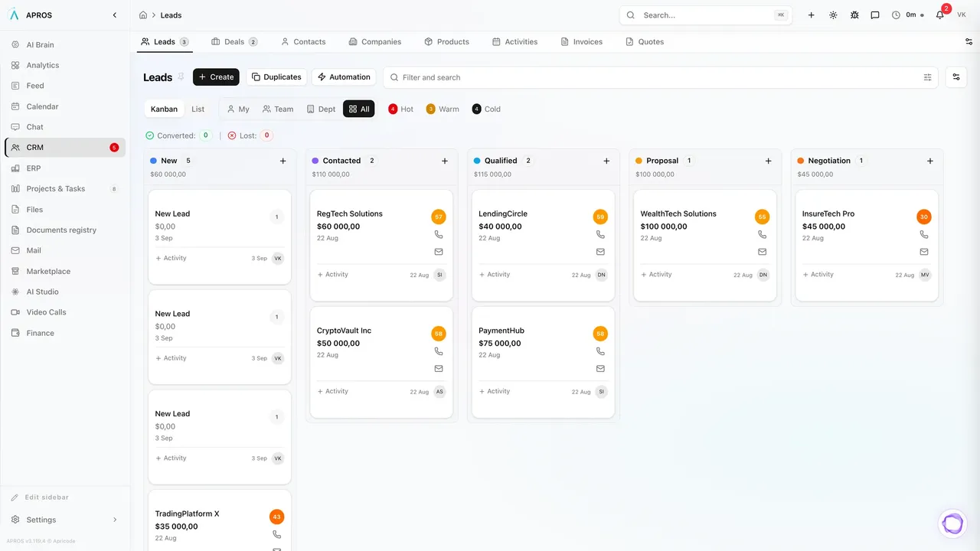Email WealthTech Solutions envelope icon
This screenshot has height=551, width=980.
(763, 252)
